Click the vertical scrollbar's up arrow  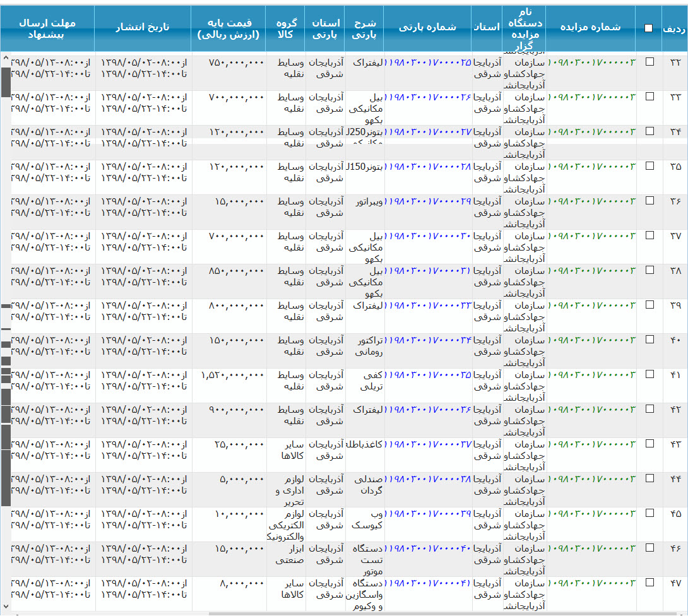coord(6,59)
